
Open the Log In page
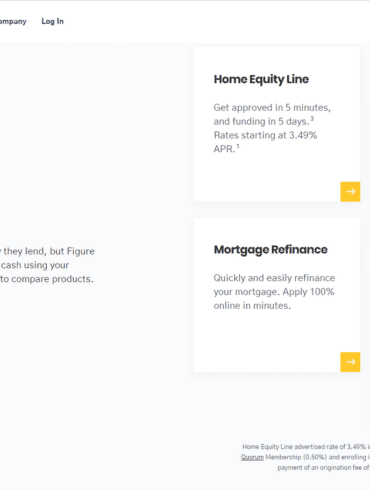(x=52, y=21)
